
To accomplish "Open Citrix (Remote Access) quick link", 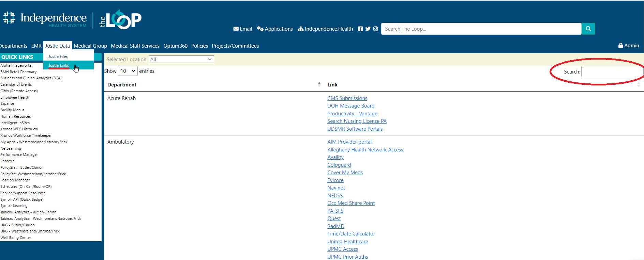I will 19,91.
